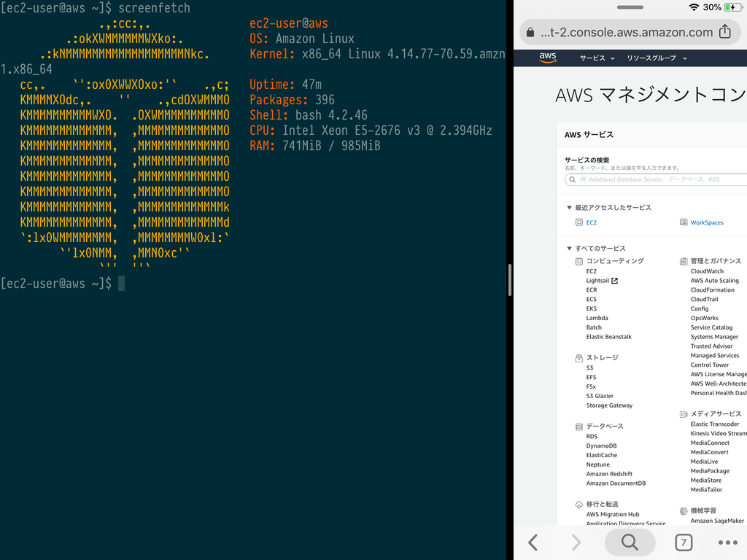Click the service search input field

point(656,179)
